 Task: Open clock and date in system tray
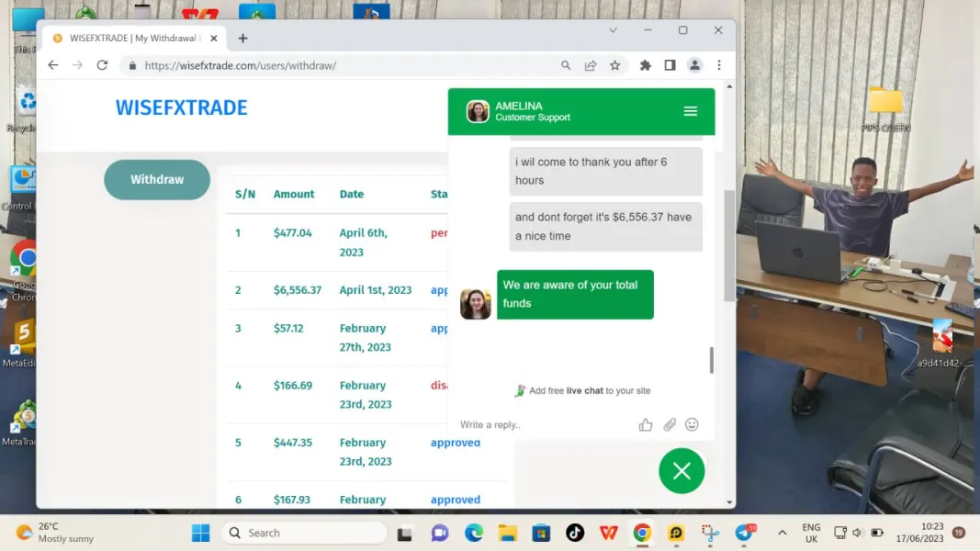(919, 533)
